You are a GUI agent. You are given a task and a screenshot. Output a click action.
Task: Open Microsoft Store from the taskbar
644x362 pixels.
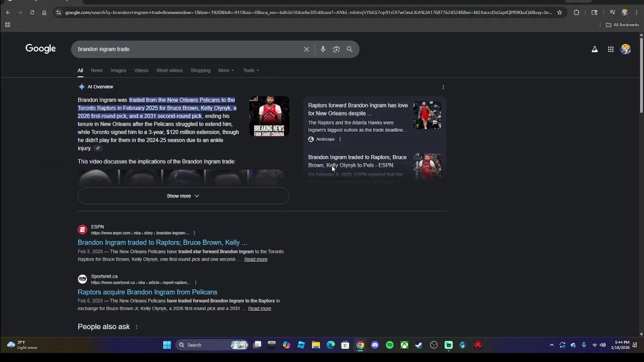pyautogui.click(x=345, y=345)
